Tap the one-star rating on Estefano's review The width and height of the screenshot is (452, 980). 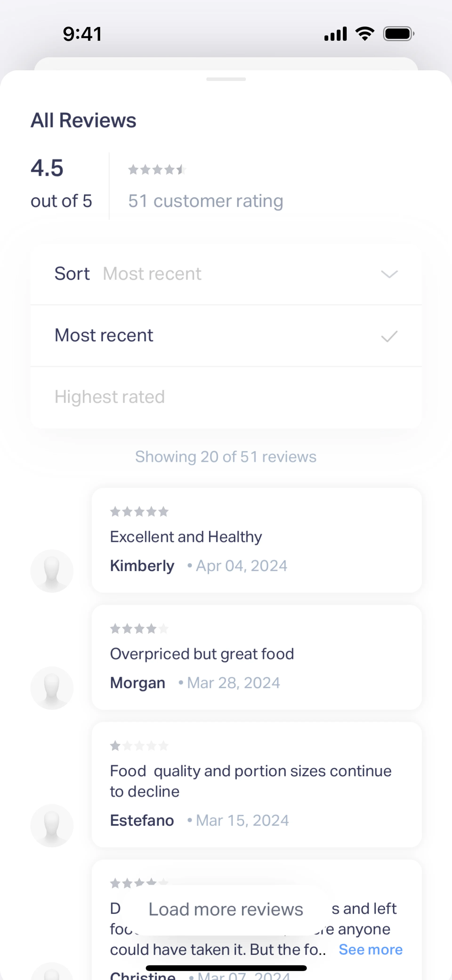coord(139,746)
